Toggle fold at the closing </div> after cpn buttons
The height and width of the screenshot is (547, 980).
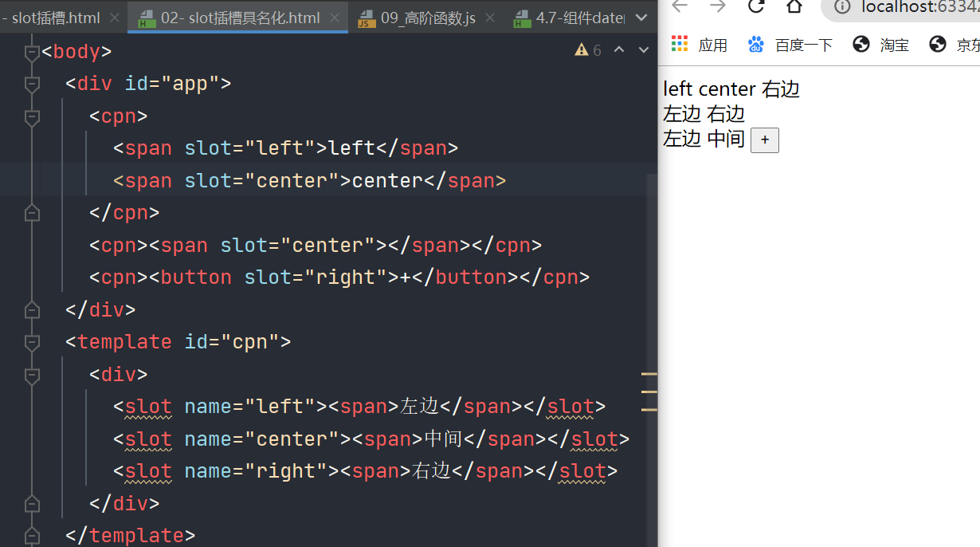click(32, 309)
